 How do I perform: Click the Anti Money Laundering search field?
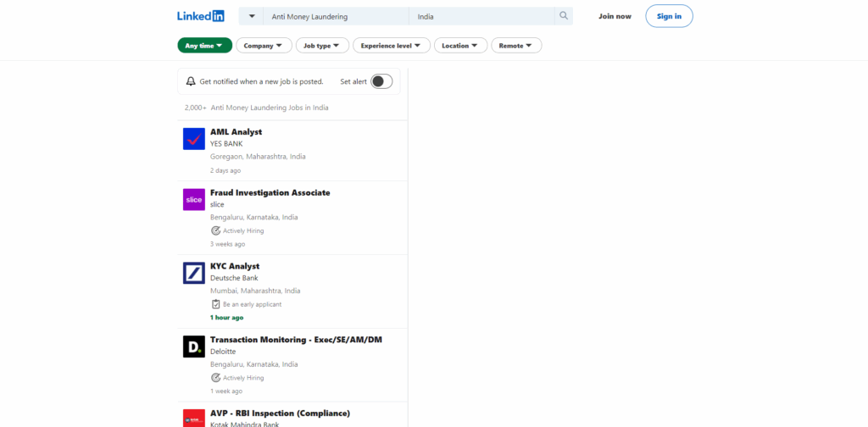tap(336, 17)
